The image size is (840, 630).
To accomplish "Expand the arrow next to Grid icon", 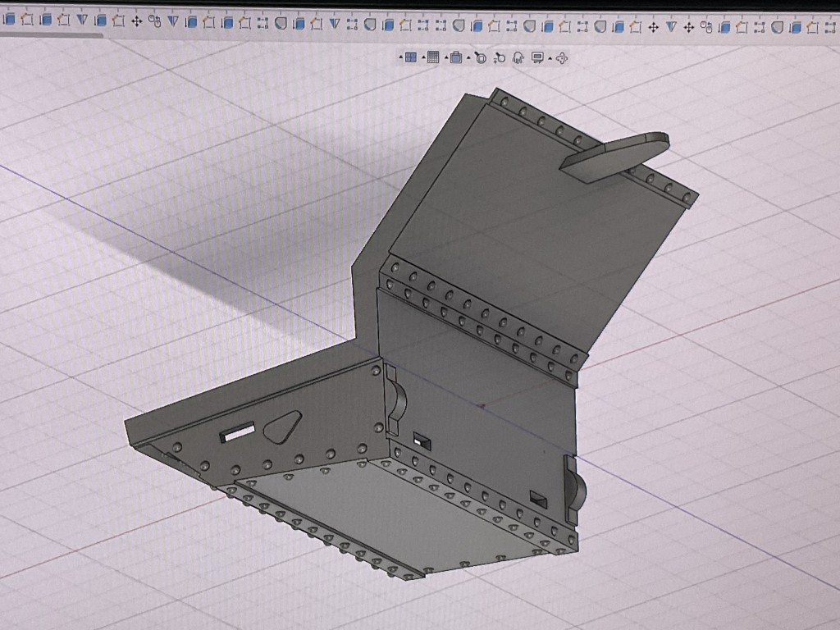I will point(423,58).
